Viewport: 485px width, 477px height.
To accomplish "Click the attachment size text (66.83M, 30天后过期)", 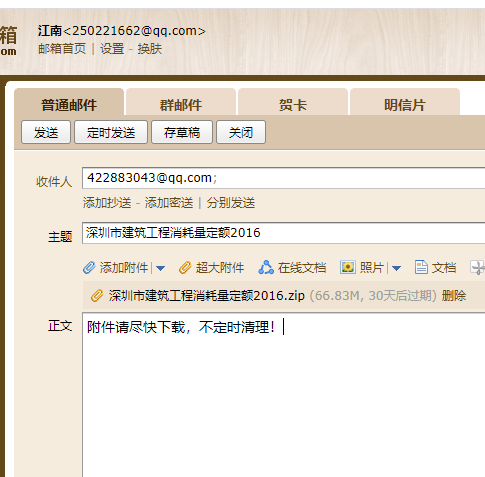I will coord(373,296).
